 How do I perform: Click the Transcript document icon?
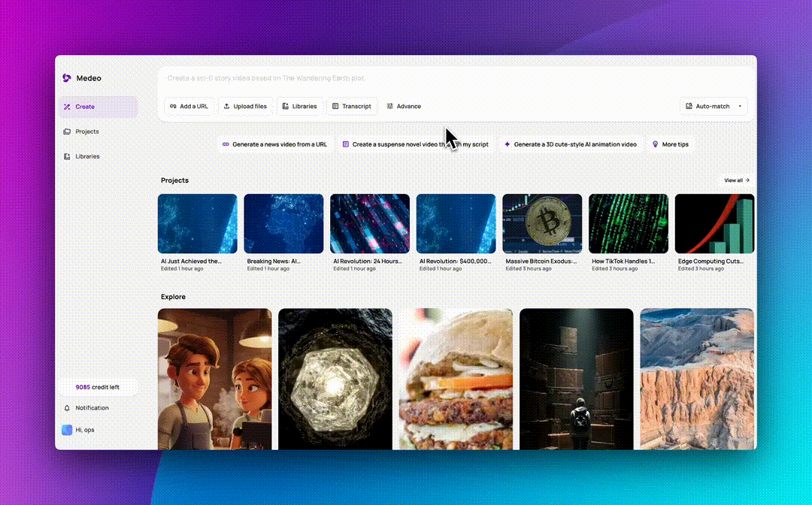coord(335,106)
